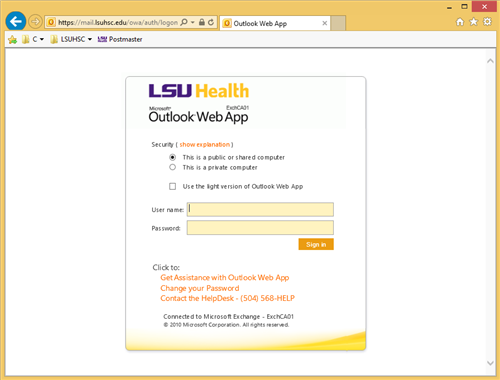This screenshot has height=380, width=500.
Task: Click the security lock icon
Action: (202, 22)
